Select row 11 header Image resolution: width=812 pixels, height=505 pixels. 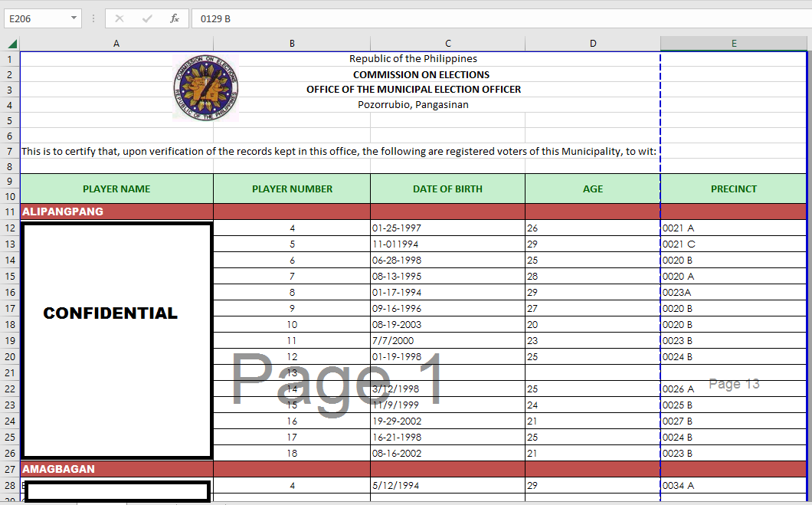click(x=10, y=212)
